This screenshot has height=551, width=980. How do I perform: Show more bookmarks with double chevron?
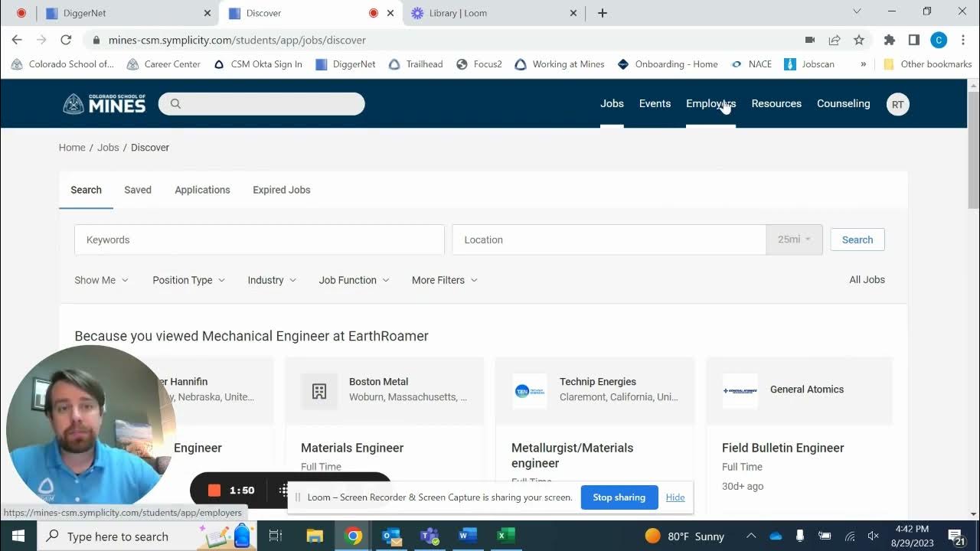click(x=864, y=64)
